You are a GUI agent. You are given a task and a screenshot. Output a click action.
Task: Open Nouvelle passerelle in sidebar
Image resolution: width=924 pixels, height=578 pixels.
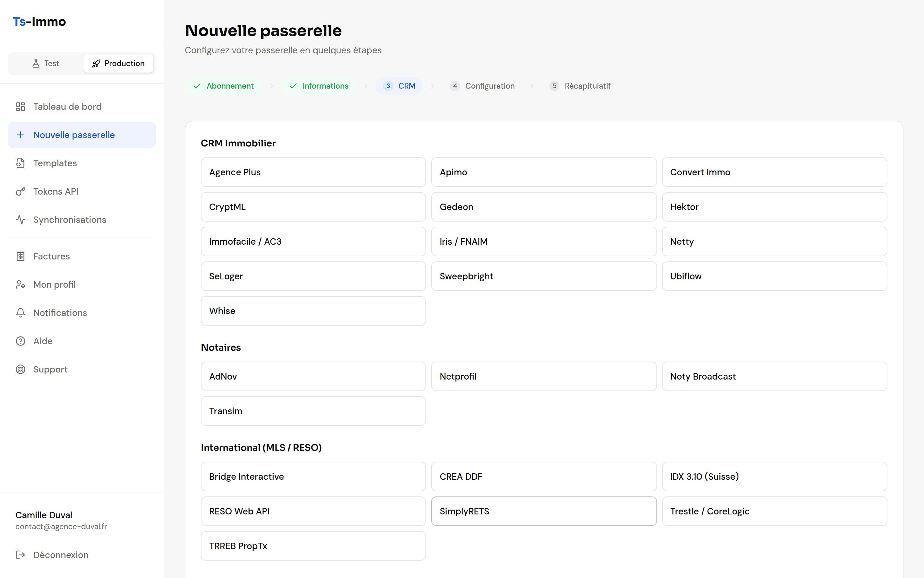coord(82,135)
